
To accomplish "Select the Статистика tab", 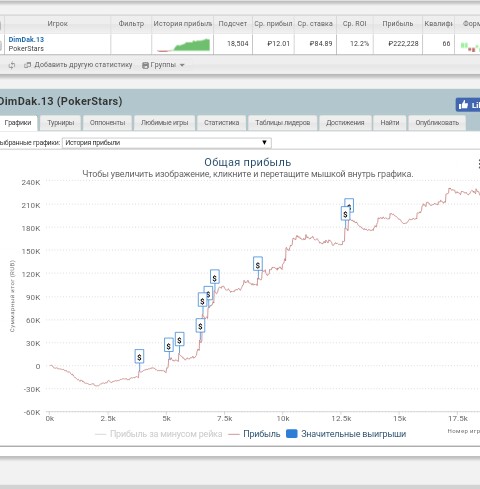I will (222, 123).
